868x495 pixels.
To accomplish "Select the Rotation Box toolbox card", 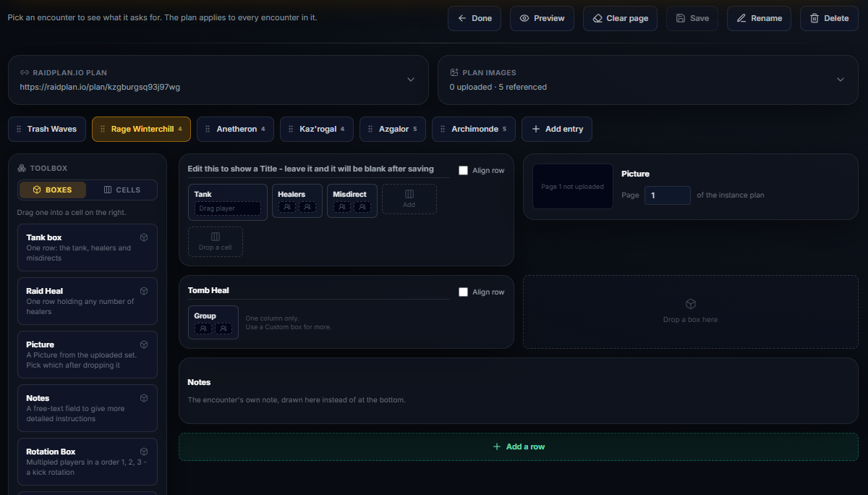I will 88,462.
